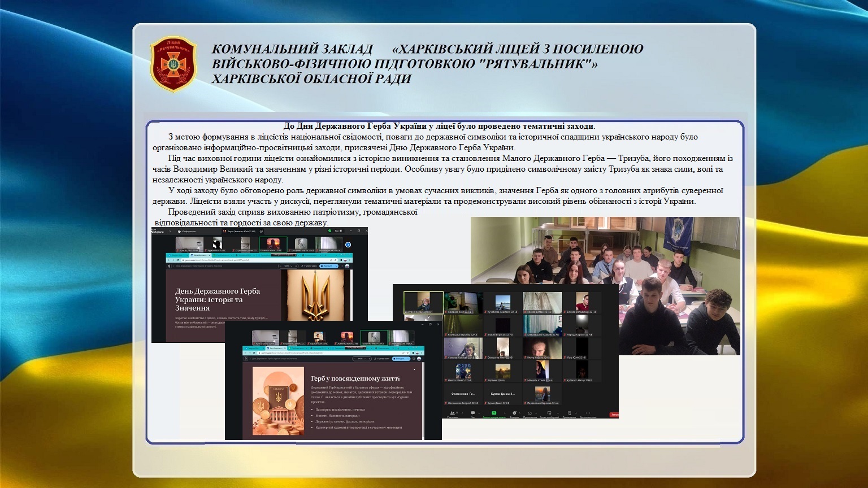Click the Ryatuvalnyk lyceum emblem logo

173,64
